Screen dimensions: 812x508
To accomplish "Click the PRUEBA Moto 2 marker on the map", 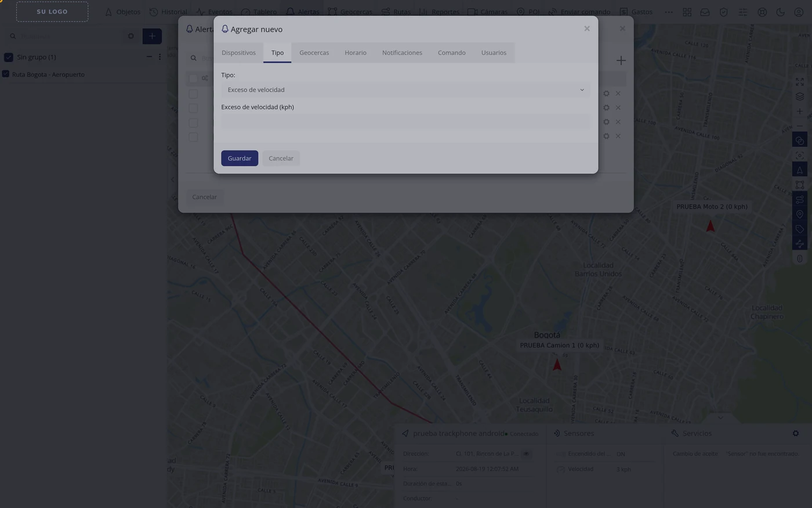I will tap(710, 226).
